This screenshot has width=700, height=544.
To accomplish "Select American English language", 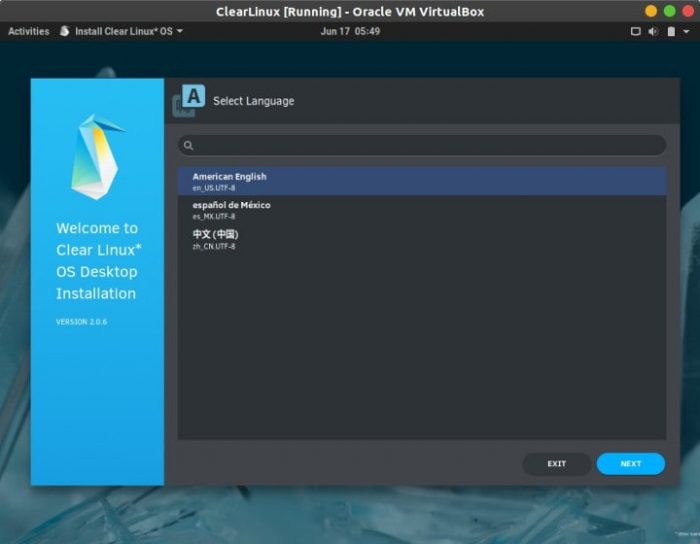I will coord(422,181).
